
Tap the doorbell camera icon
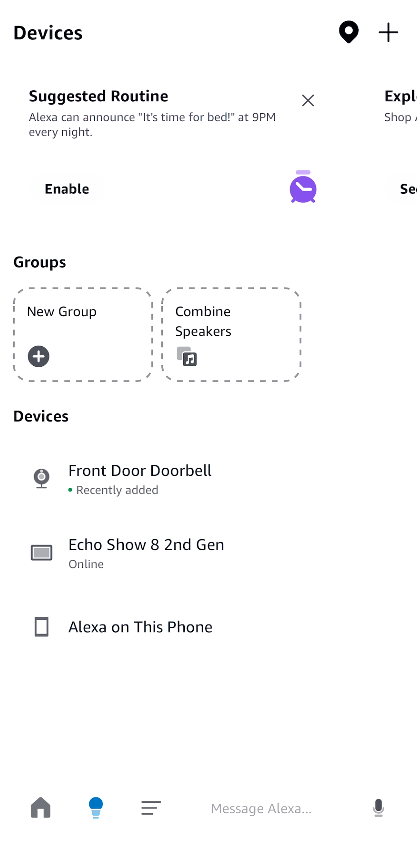click(41, 478)
